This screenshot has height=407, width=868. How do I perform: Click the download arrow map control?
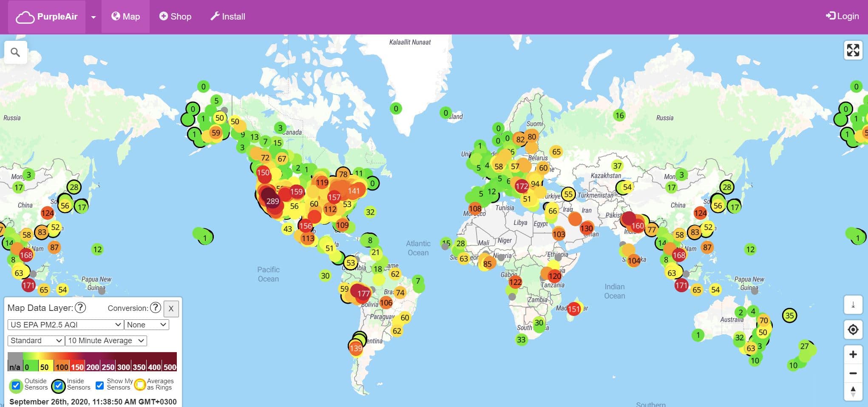(853, 305)
